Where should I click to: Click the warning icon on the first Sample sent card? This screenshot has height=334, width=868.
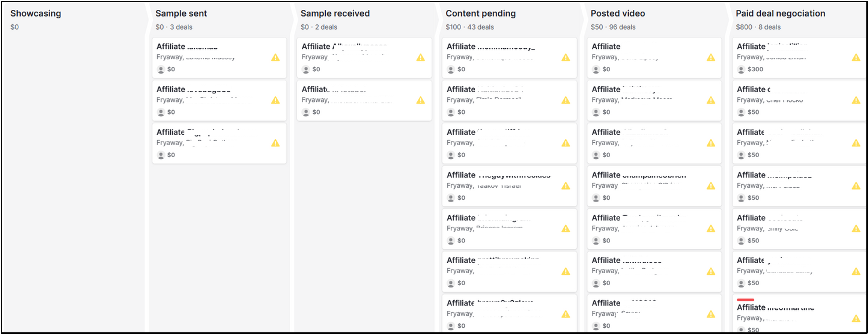click(x=276, y=58)
